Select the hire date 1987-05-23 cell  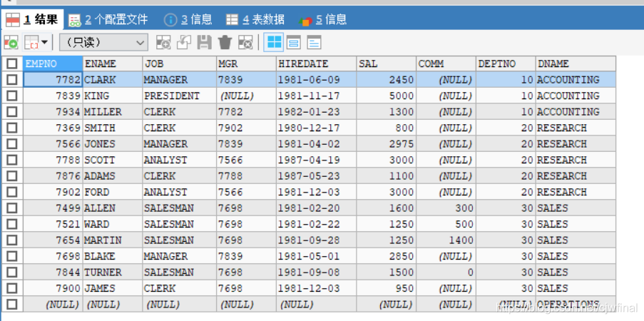pyautogui.click(x=316, y=176)
